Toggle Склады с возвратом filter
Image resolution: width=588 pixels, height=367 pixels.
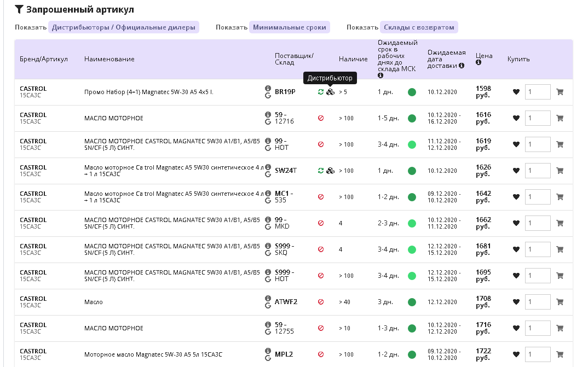419,27
